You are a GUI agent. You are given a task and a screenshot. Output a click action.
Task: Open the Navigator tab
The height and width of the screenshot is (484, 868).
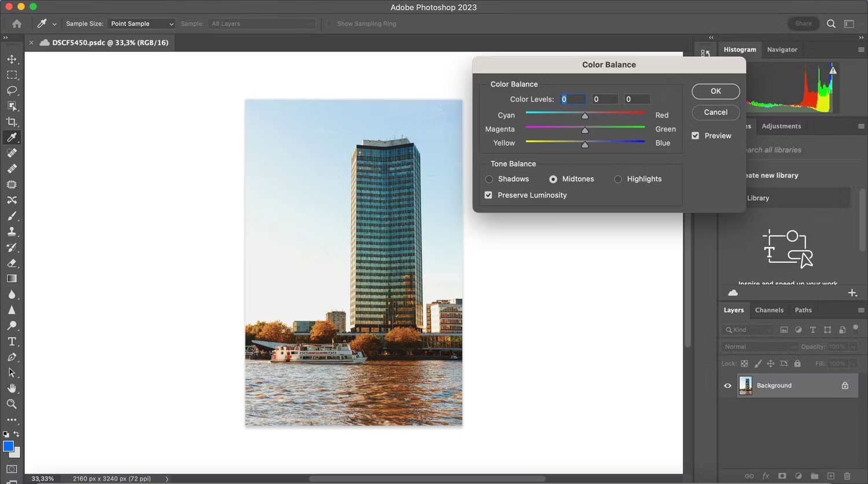click(x=782, y=50)
